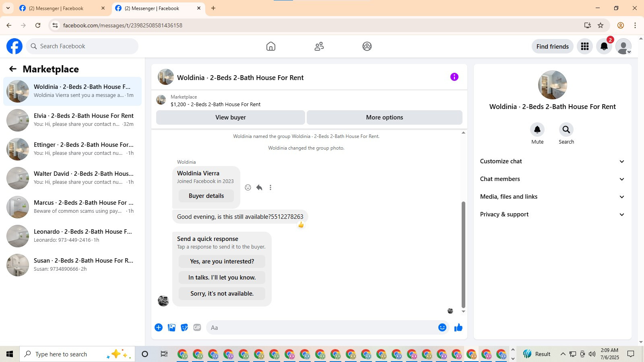Click the View buyer button
The image size is (644, 362).
click(231, 117)
